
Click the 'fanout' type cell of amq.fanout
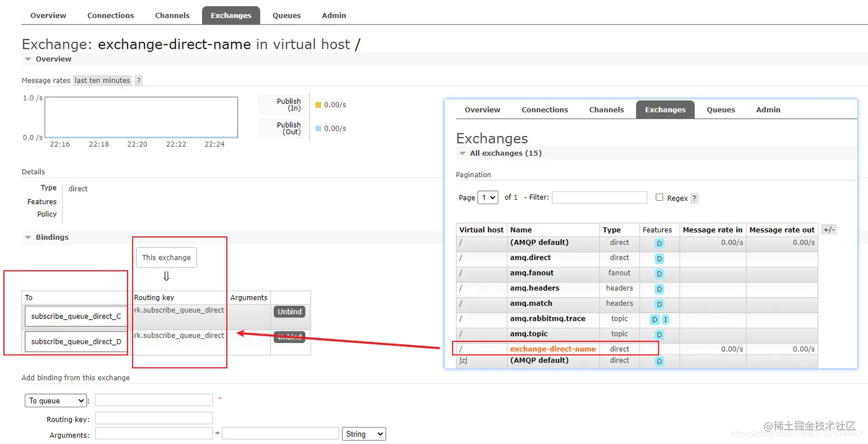coord(619,273)
